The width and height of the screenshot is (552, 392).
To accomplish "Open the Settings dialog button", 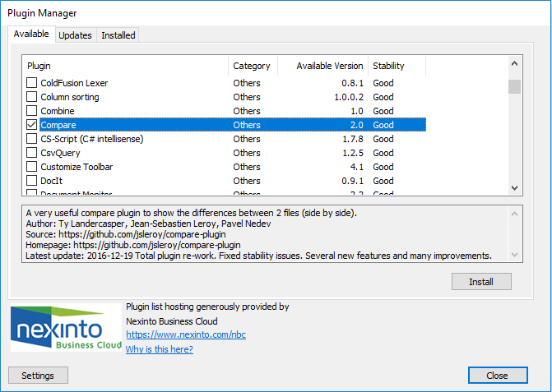I will click(x=38, y=376).
